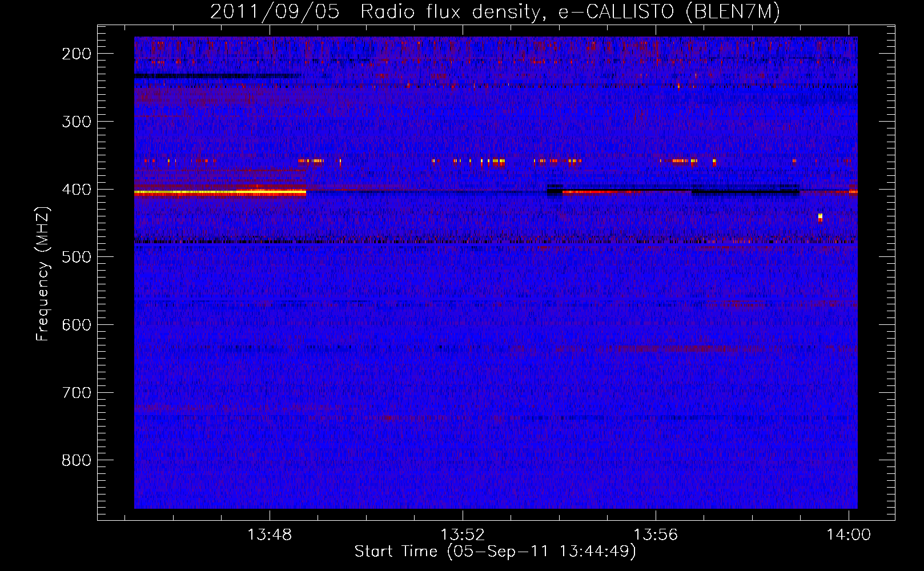Image resolution: width=924 pixels, height=571 pixels.
Task: Click the 13:48 time tick label
Action: tap(270, 535)
